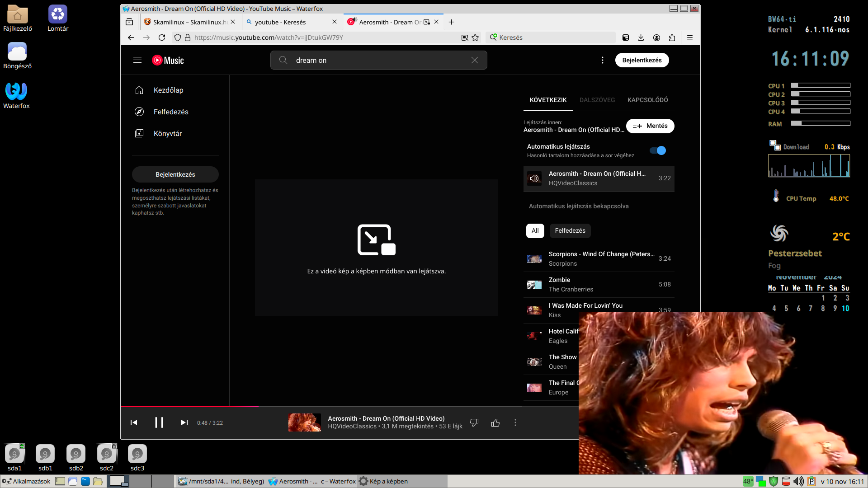
Task: Reload the current page
Action: point(162,38)
